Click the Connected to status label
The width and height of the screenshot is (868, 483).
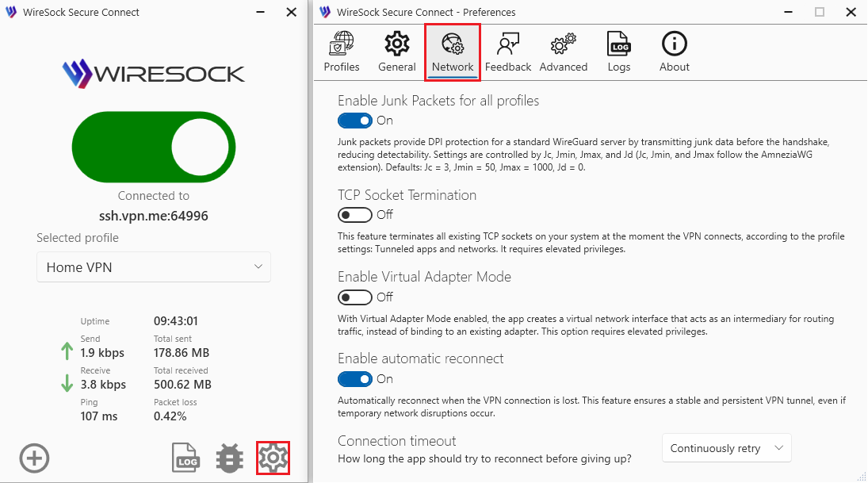pyautogui.click(x=153, y=196)
